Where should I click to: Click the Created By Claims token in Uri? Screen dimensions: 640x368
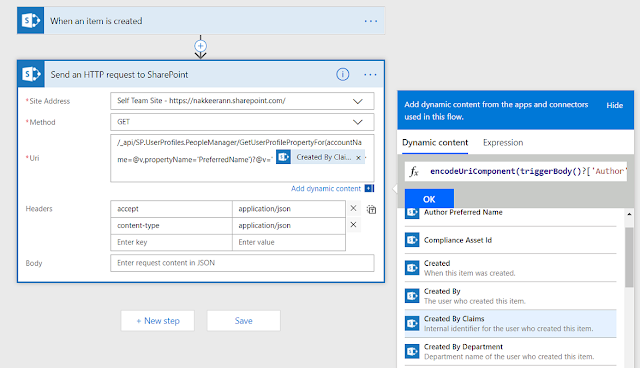click(320, 157)
